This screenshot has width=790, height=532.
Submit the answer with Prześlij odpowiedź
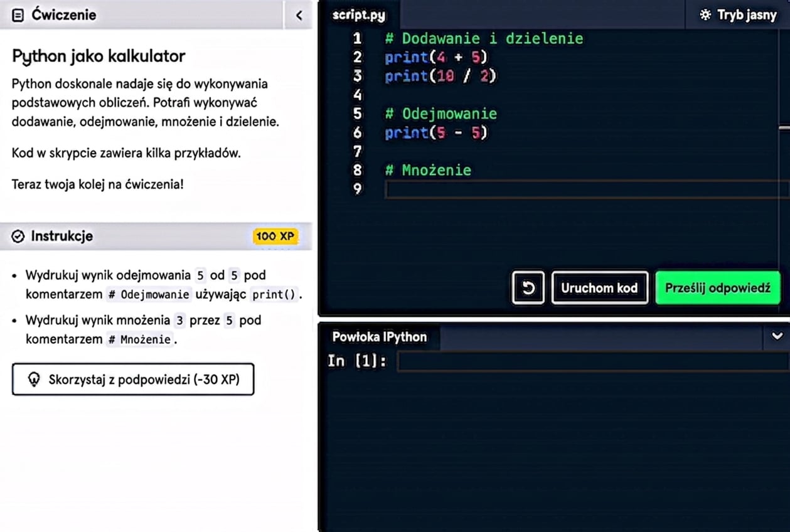(717, 288)
